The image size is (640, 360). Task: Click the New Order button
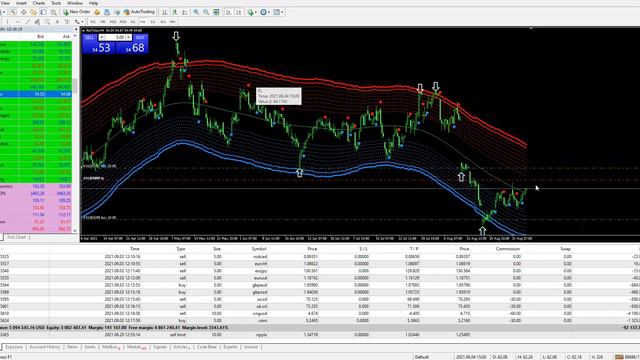coord(76,12)
